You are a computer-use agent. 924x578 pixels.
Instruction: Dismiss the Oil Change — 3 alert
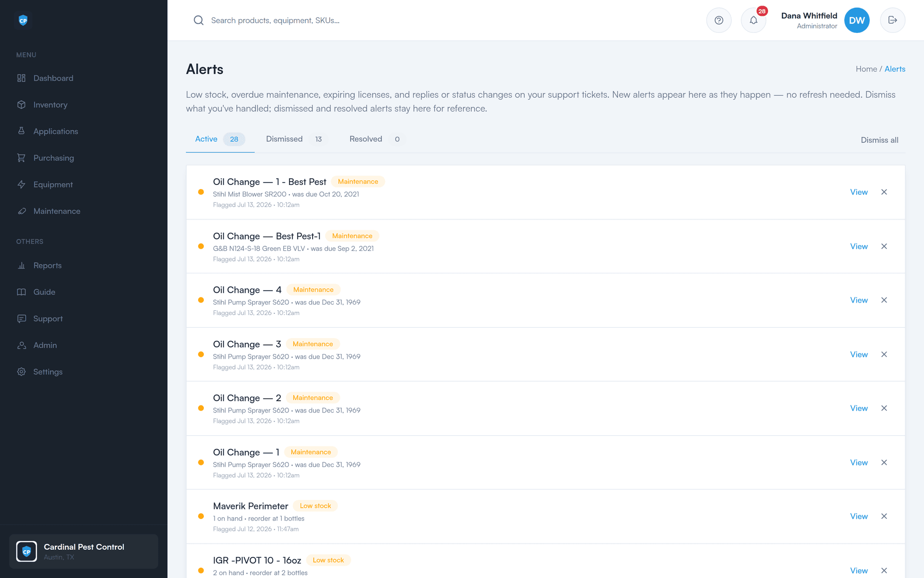tap(884, 355)
